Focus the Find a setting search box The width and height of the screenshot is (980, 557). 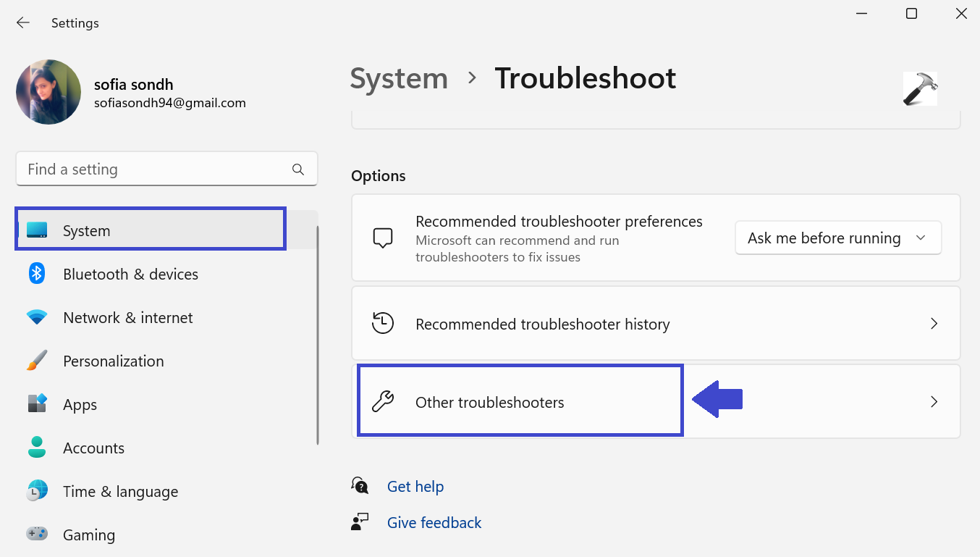click(x=156, y=169)
